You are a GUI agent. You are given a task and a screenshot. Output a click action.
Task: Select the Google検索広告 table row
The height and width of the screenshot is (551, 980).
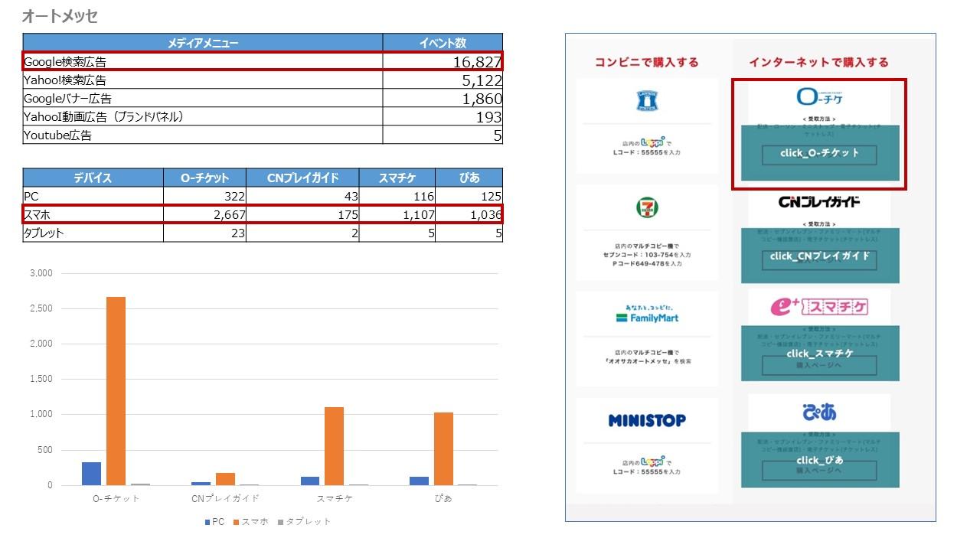pyautogui.click(x=263, y=62)
